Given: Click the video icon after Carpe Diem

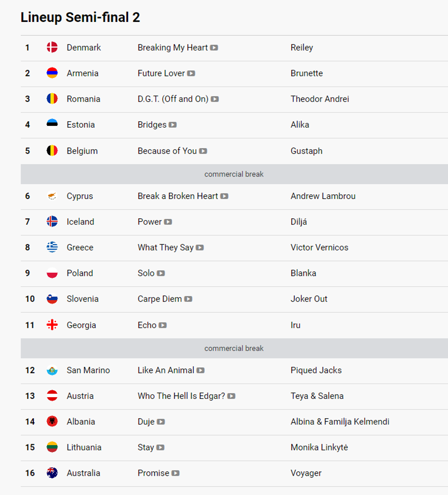Looking at the screenshot, I should point(188,299).
